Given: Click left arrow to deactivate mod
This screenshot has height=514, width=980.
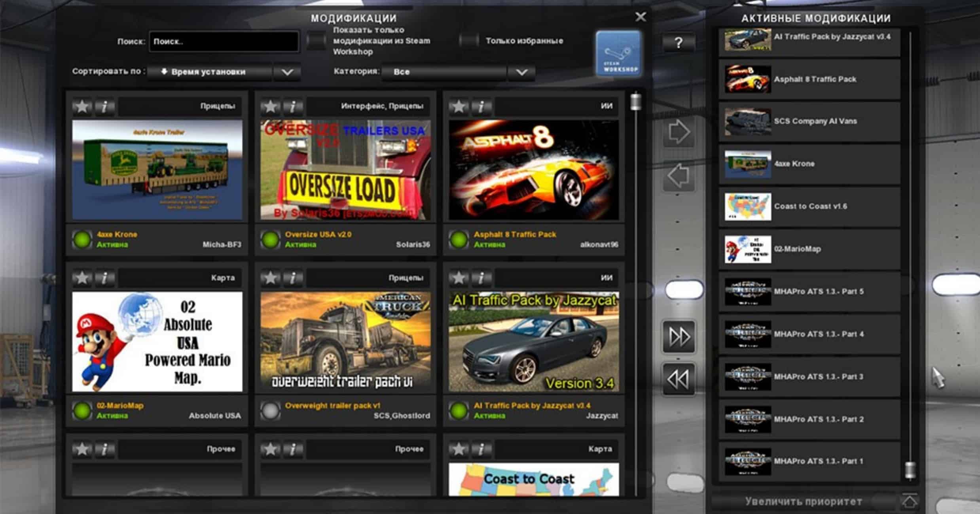Looking at the screenshot, I should click(x=679, y=176).
